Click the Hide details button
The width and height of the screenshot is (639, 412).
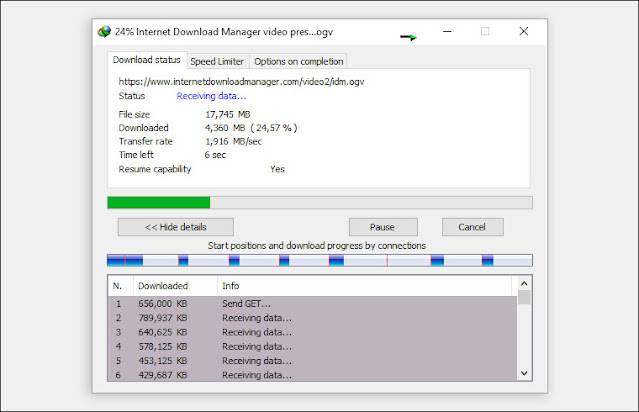[x=176, y=227]
